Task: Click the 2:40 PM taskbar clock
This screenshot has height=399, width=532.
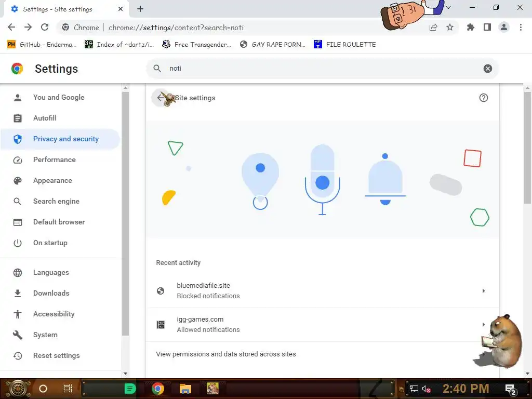Action: click(x=466, y=389)
